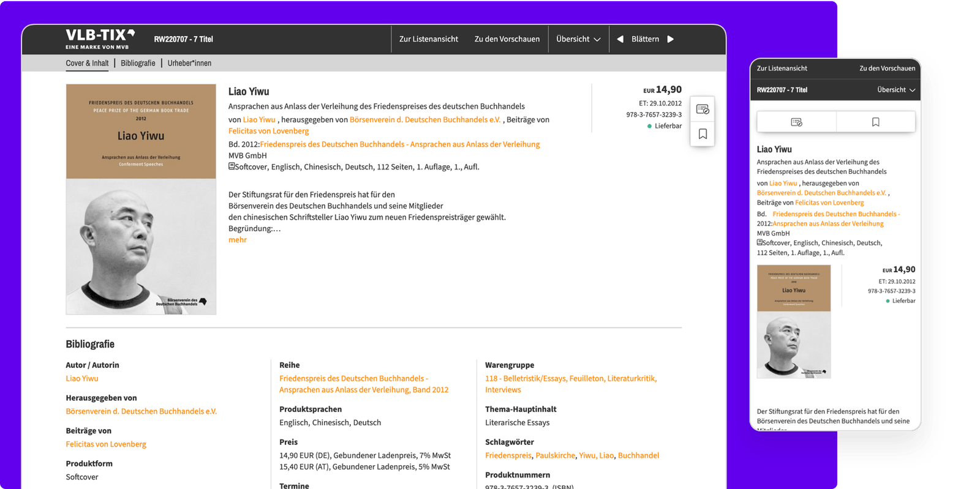
Task: Click 'RW220707 - 7 Titel' in mobile view
Action: (782, 90)
